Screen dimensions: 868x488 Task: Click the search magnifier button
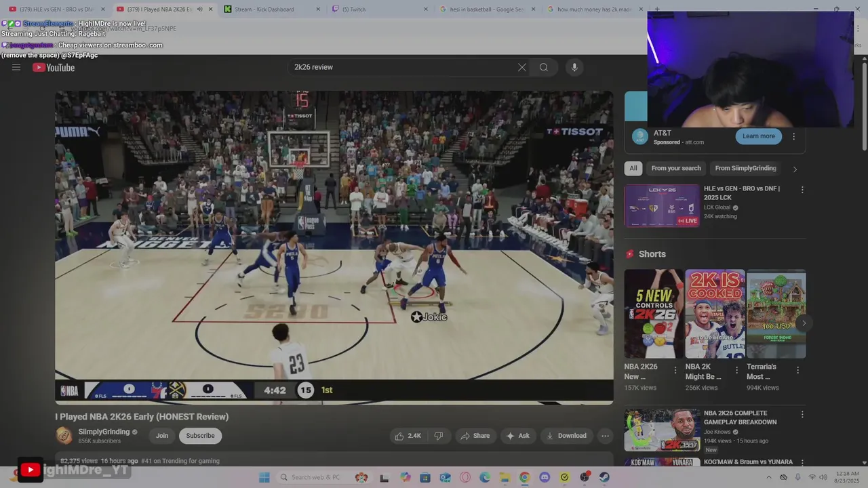click(544, 67)
